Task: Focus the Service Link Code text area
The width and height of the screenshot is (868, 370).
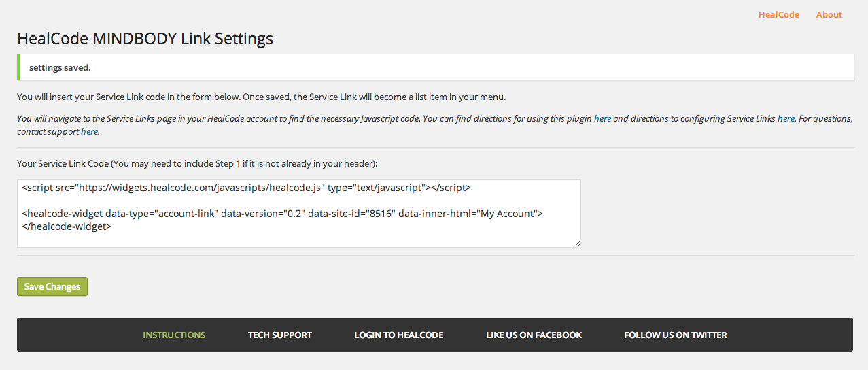Action: click(299, 214)
